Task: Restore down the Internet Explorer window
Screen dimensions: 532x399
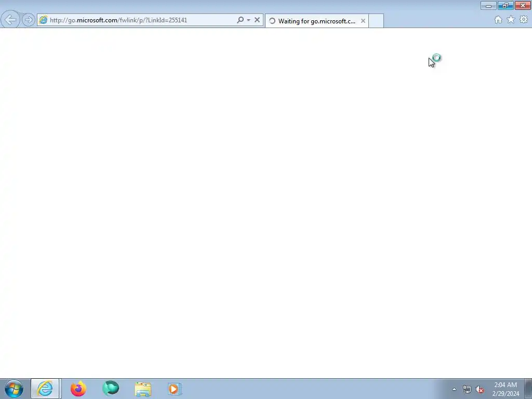Action: coord(506,5)
